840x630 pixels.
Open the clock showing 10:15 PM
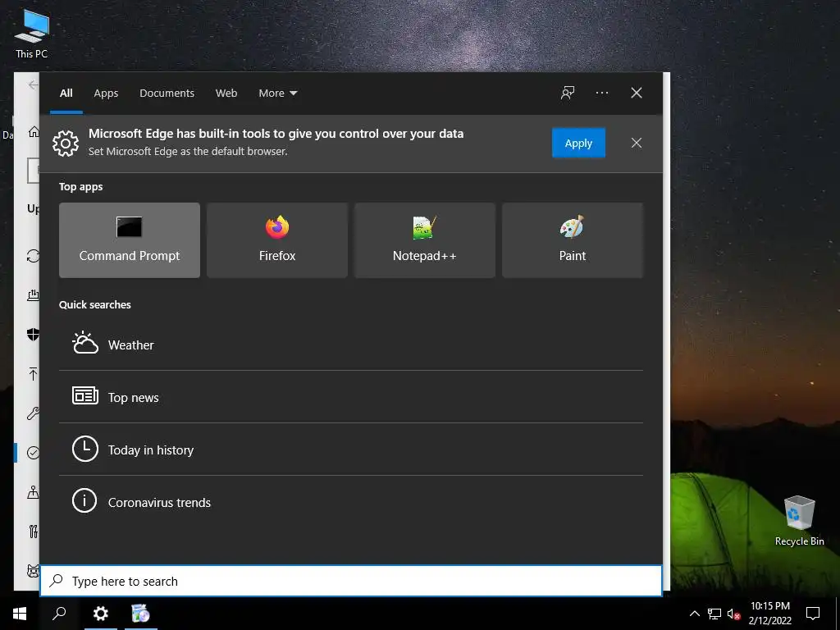(x=769, y=614)
